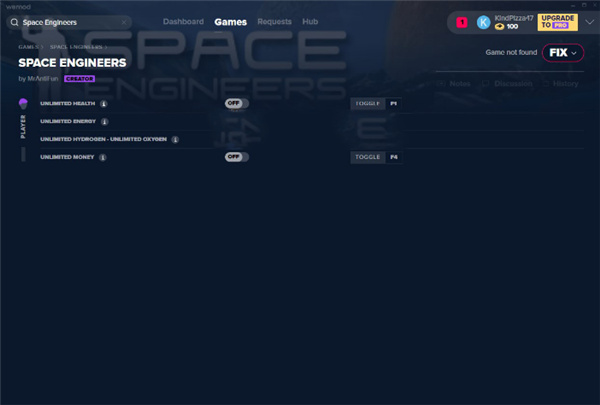Clear the Space Engineers search text
The image size is (600, 405).
pos(124,22)
